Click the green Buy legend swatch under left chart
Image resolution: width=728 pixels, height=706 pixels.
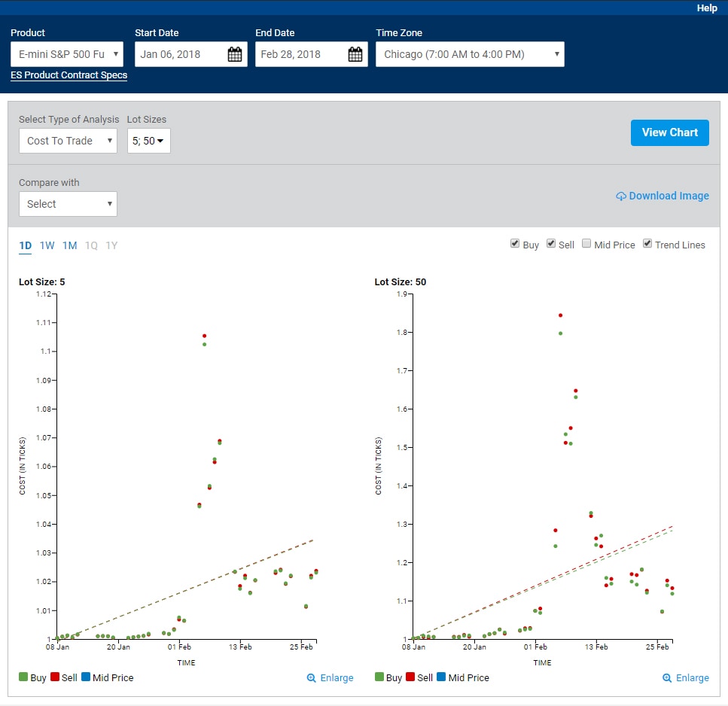coord(23,677)
